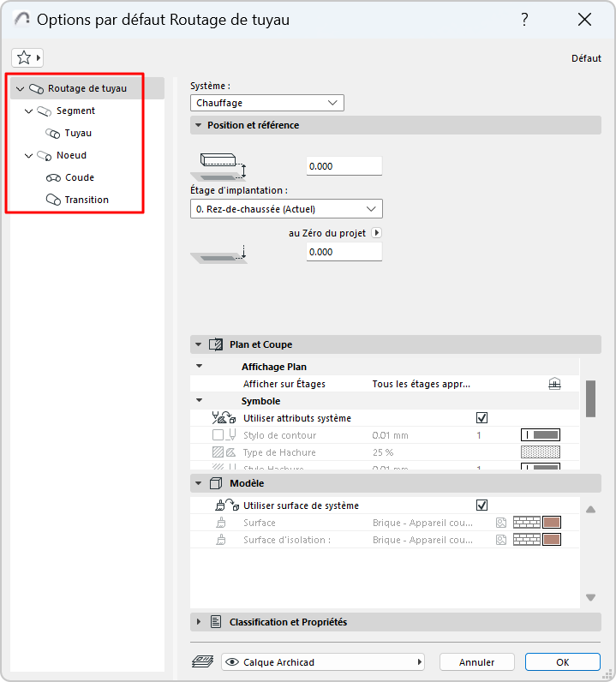Click the Tous les étages appr... value
This screenshot has width=616, height=682.
coord(422,384)
